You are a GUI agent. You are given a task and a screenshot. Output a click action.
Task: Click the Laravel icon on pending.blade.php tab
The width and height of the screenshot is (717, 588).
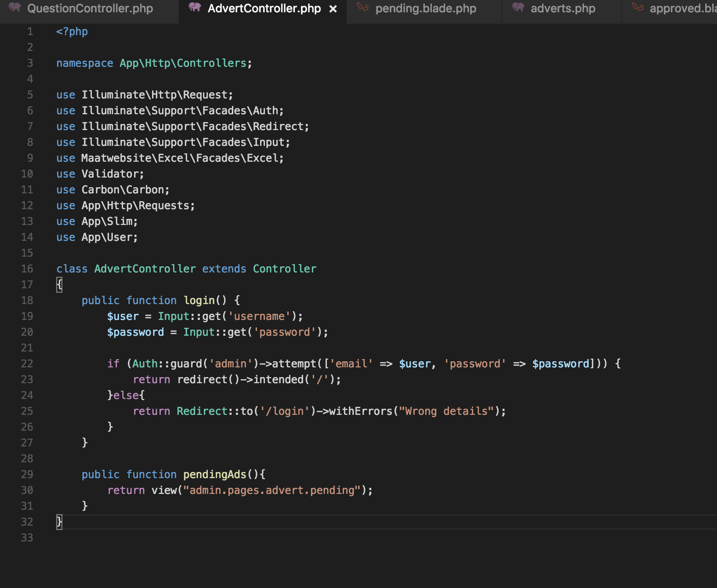(363, 7)
